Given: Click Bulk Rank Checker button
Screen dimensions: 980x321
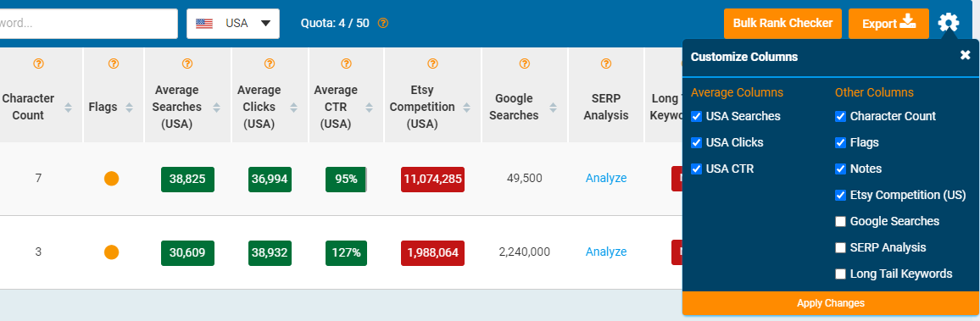Looking at the screenshot, I should (x=782, y=24).
